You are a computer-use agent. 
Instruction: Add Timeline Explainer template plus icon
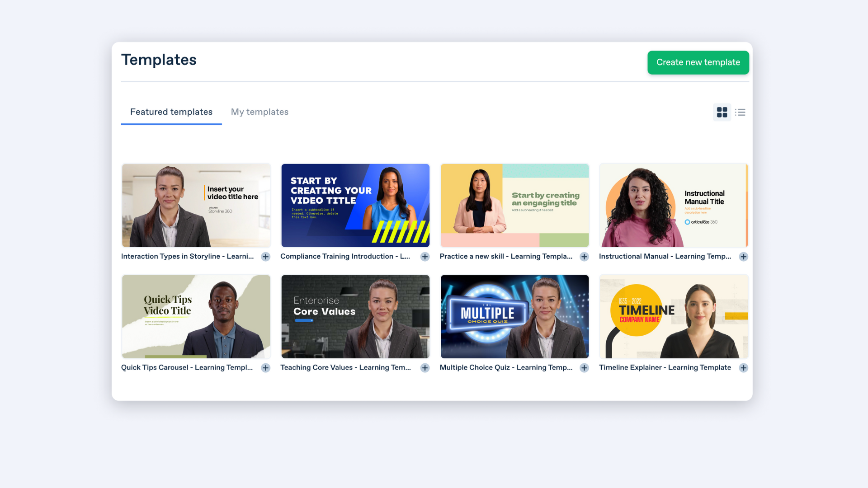pos(744,368)
